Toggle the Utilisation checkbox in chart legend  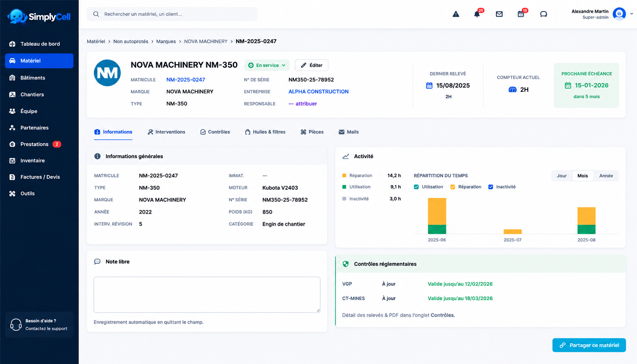pyautogui.click(x=416, y=187)
